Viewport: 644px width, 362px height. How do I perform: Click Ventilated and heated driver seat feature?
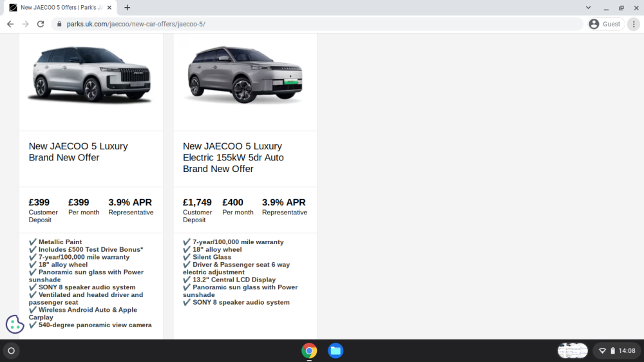point(86,298)
